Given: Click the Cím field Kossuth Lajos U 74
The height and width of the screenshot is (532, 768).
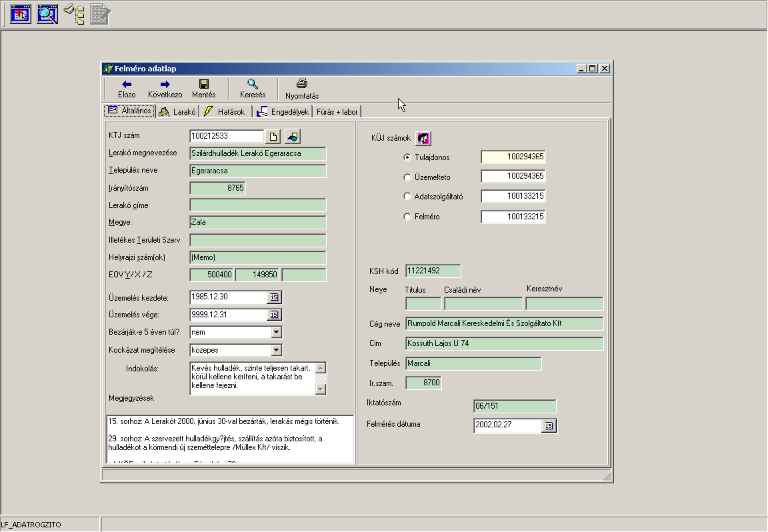Looking at the screenshot, I should 505,344.
